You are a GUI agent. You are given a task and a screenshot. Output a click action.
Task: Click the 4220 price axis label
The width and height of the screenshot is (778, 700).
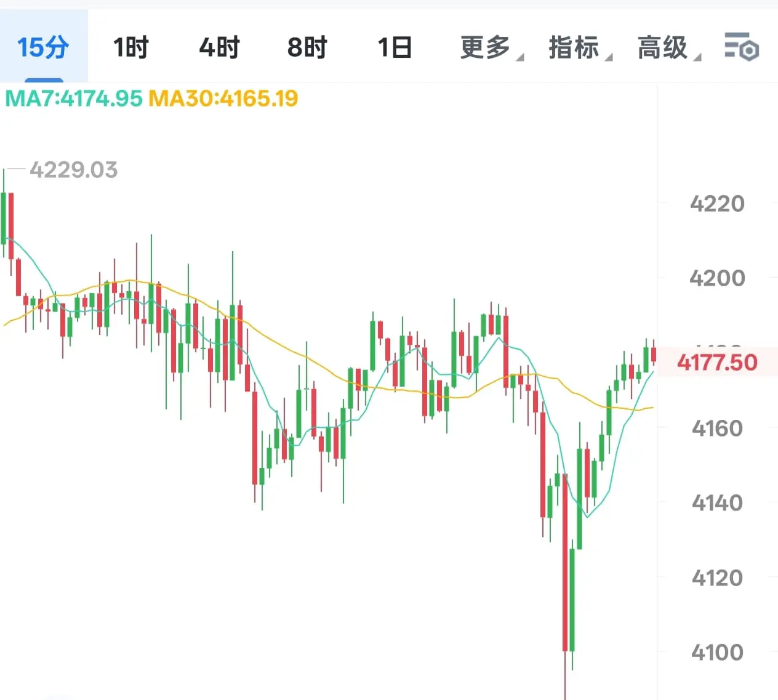click(x=717, y=203)
